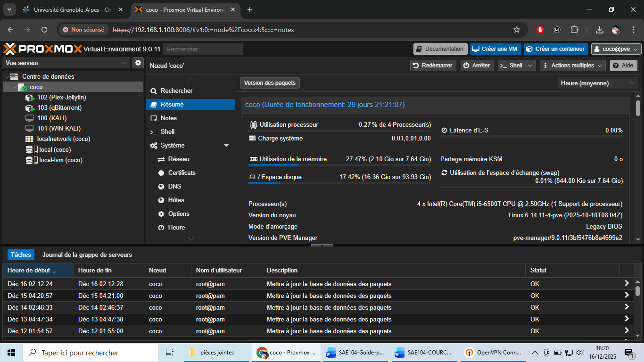The height and width of the screenshot is (362, 644).
Task: Open the DNS settings entry
Action: 174,187
